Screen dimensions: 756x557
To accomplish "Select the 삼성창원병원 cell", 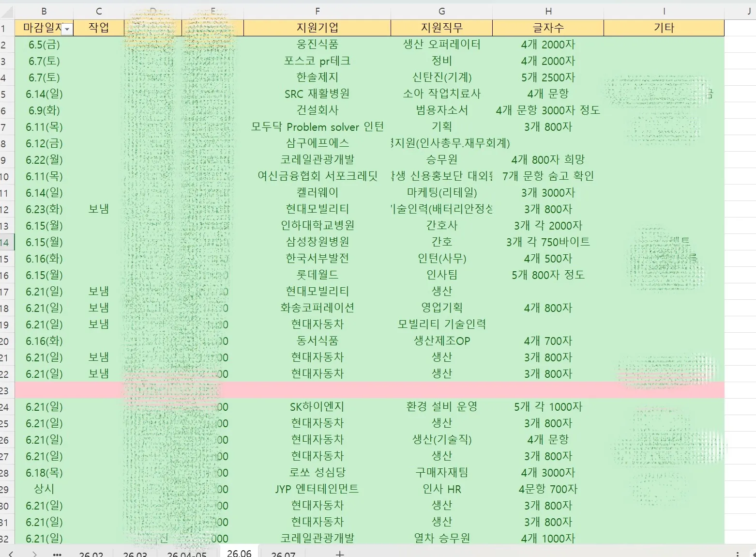I will [x=317, y=242].
